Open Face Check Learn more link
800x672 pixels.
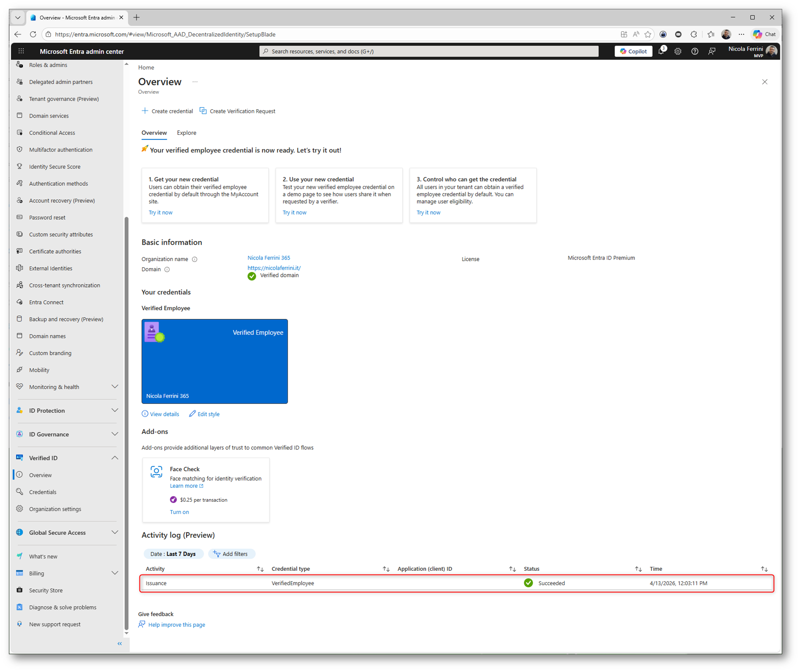pos(186,486)
